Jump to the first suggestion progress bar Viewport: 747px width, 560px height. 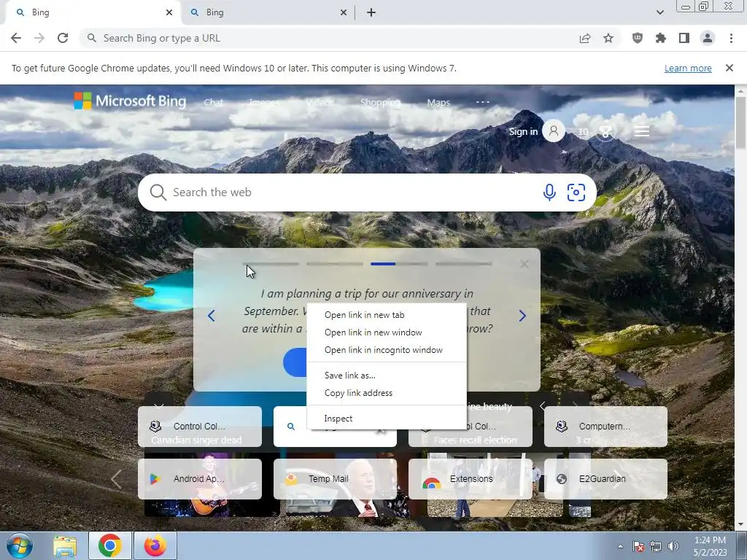tap(271, 264)
